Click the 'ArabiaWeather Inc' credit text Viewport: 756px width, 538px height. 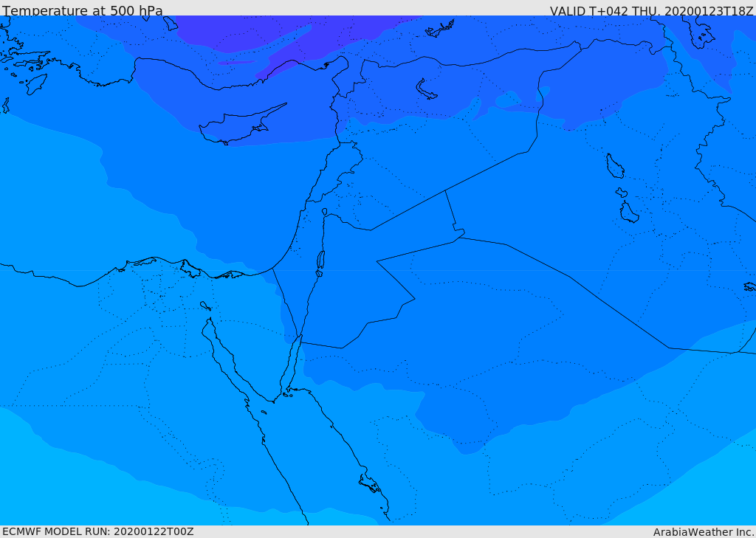704,532
